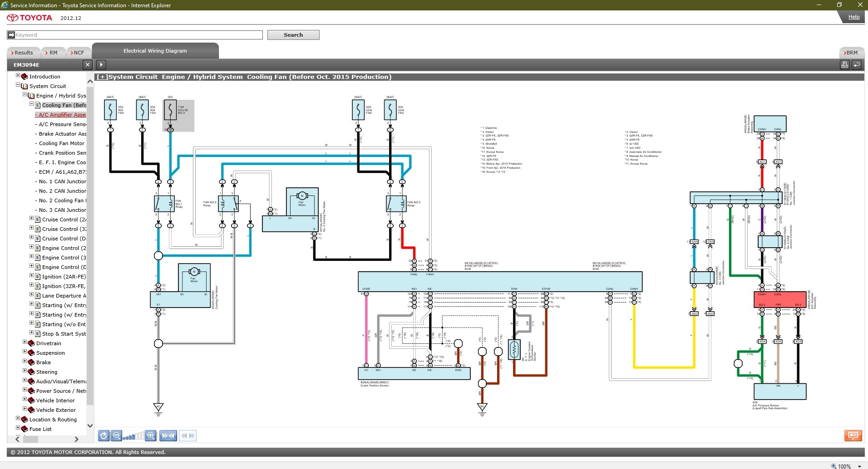
Task: Click the fit-to-width inward arrows icon
Action: pos(168,436)
